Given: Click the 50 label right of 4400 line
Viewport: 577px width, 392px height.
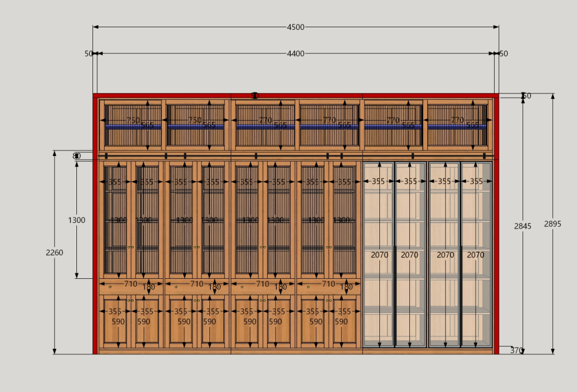Looking at the screenshot, I should tap(503, 54).
